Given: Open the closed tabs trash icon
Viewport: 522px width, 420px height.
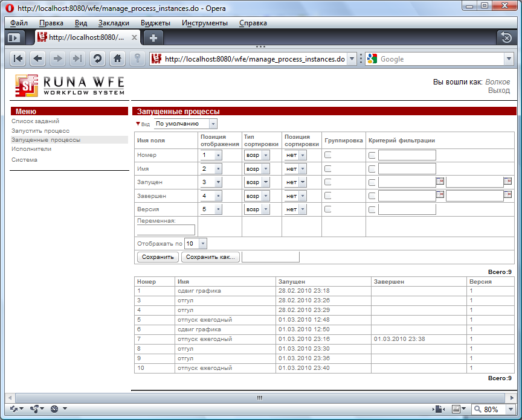Looking at the screenshot, I should (506, 37).
